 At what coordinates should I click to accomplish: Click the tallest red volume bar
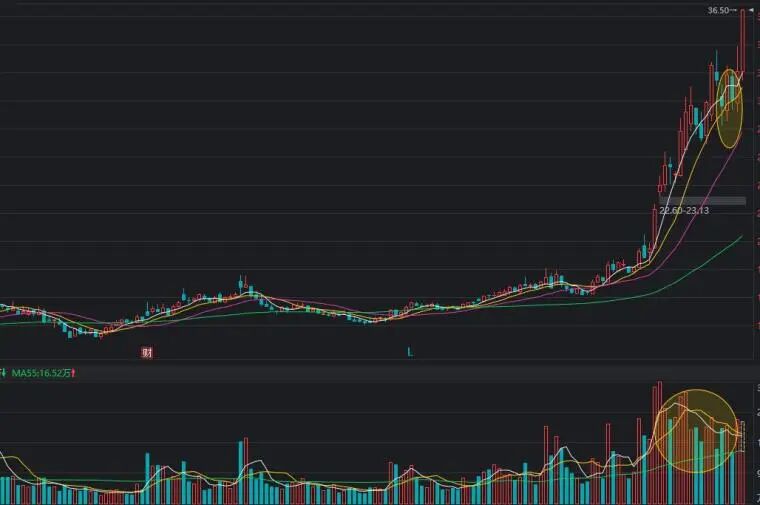659,442
